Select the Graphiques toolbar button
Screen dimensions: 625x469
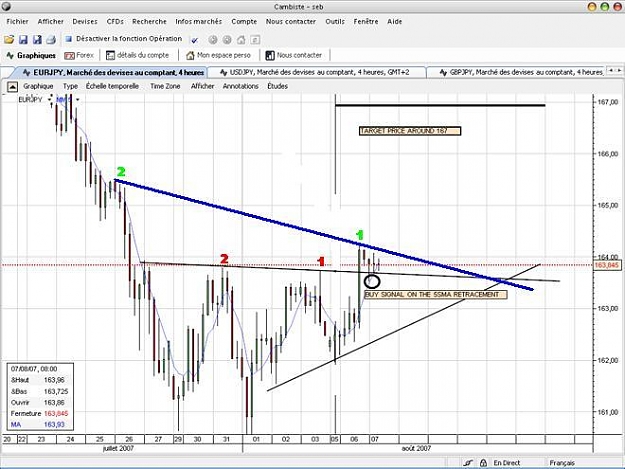pos(31,55)
